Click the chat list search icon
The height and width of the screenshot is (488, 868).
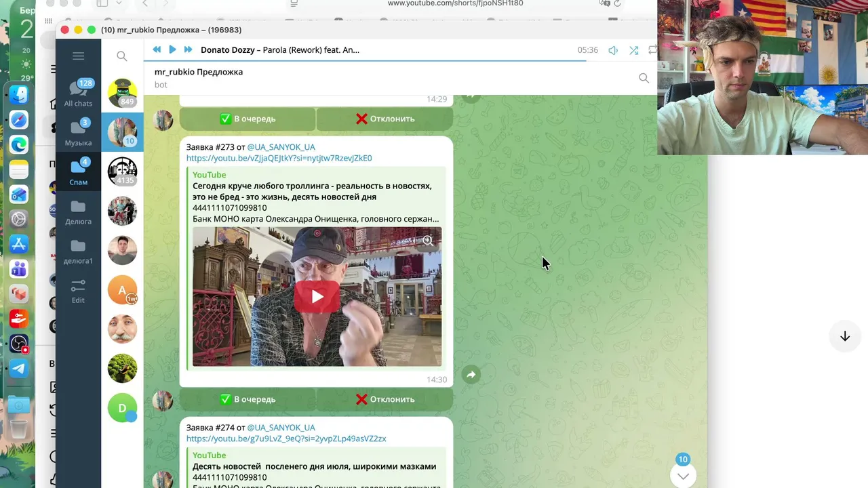click(122, 56)
